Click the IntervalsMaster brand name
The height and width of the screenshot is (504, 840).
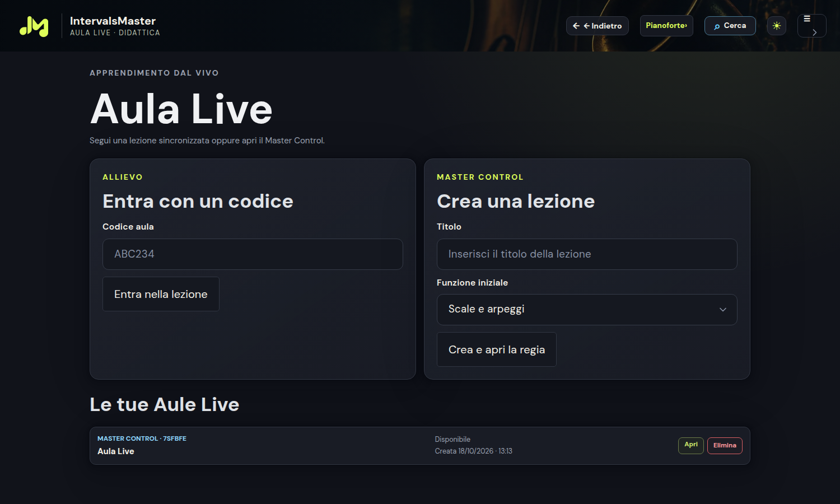point(113,21)
